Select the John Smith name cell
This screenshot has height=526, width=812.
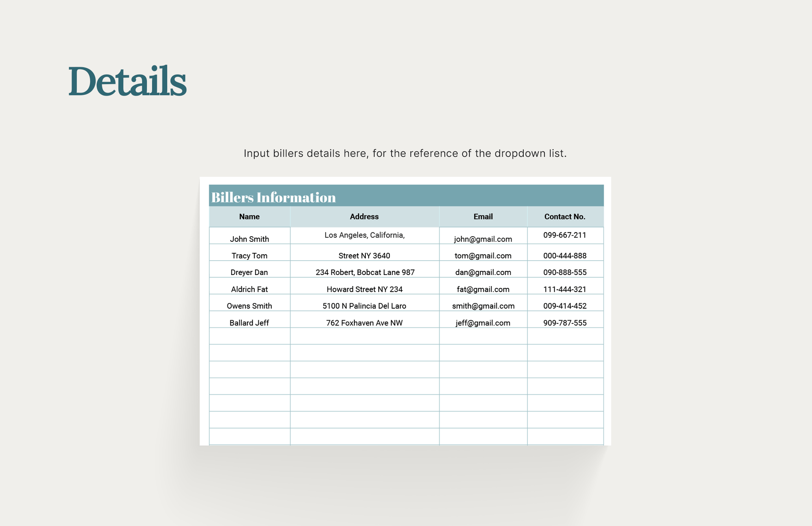pos(250,235)
